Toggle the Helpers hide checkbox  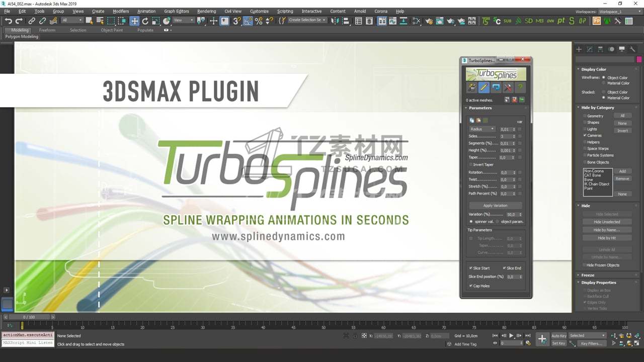[585, 142]
